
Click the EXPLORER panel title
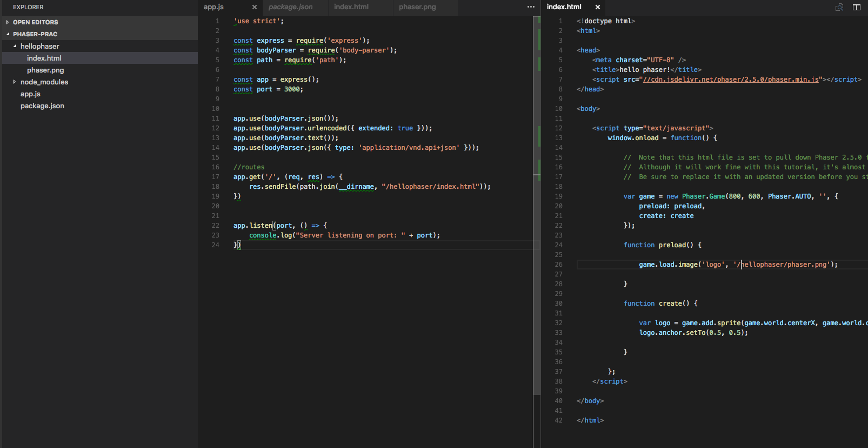tap(28, 7)
